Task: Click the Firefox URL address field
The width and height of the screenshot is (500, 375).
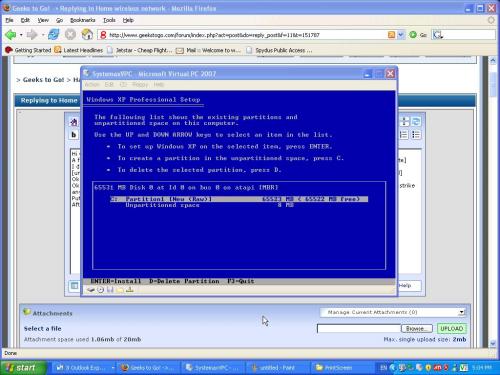Action: [247, 35]
